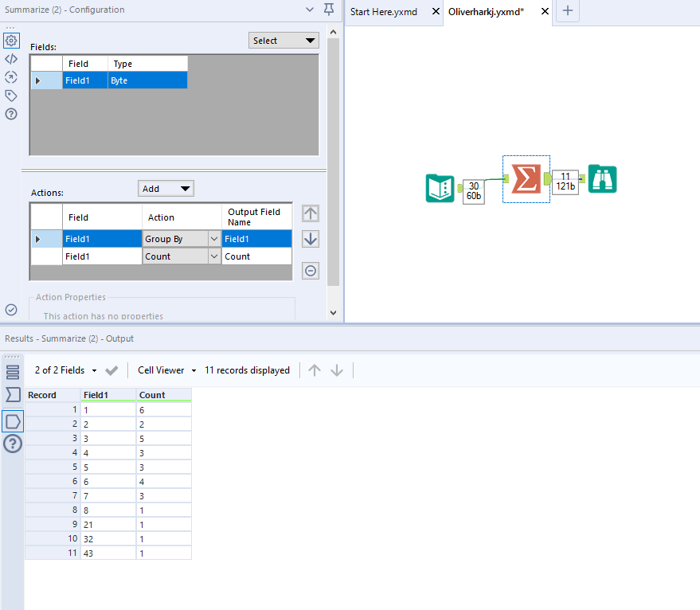Select the Input Data tool on canvas
This screenshot has height=610, width=700.
coord(440,189)
